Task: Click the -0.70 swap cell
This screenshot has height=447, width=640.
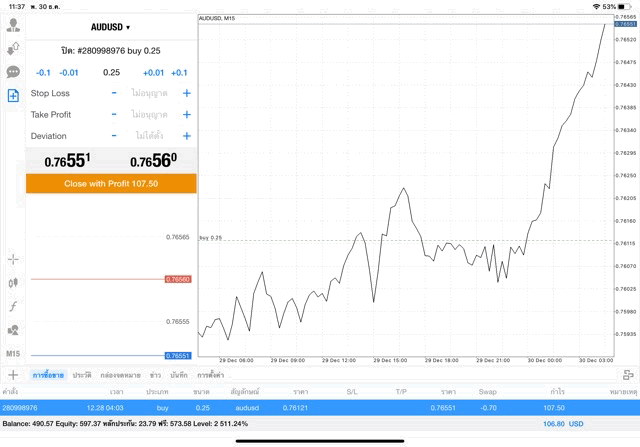Action: tap(488, 407)
